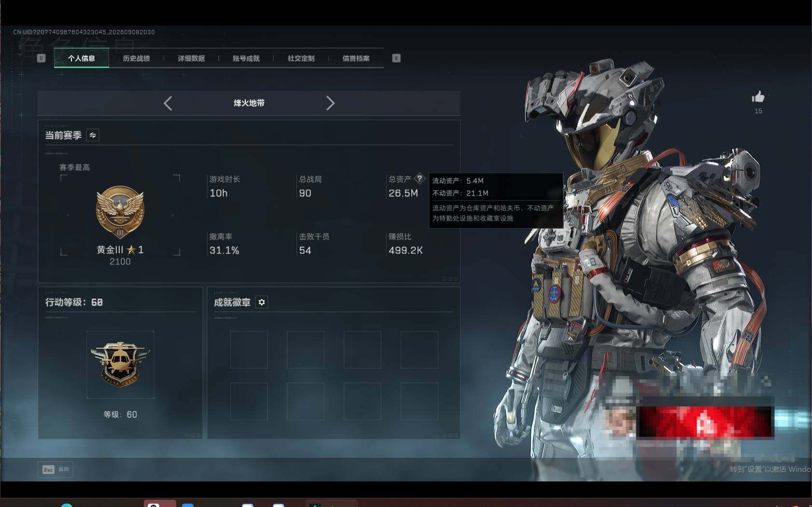Switch to next game mode with right arrow
Screen dimensions: 812x507
330,103
